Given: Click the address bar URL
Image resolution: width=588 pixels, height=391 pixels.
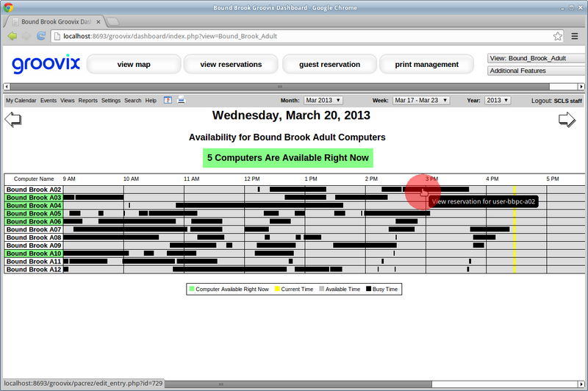Looking at the screenshot, I should (170, 36).
